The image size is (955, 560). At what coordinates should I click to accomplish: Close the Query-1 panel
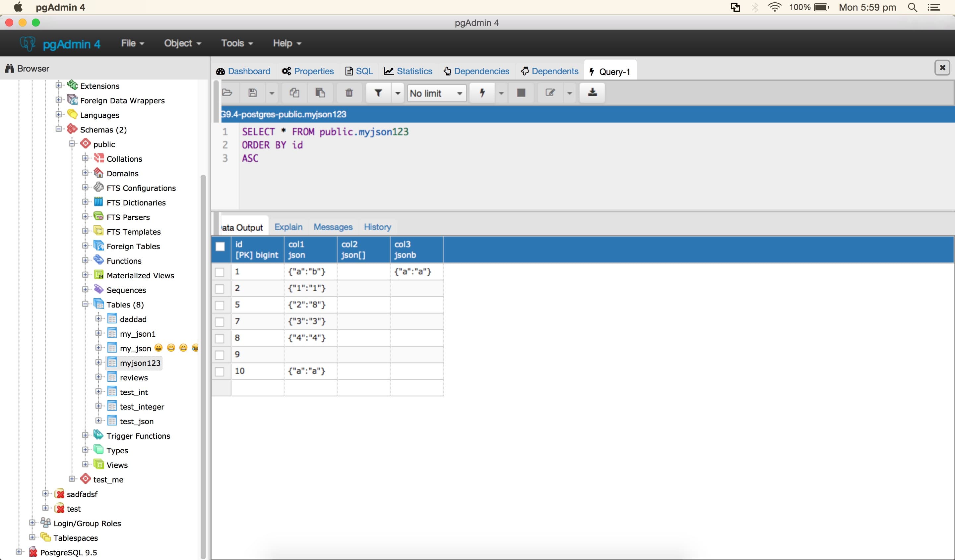coord(942,68)
